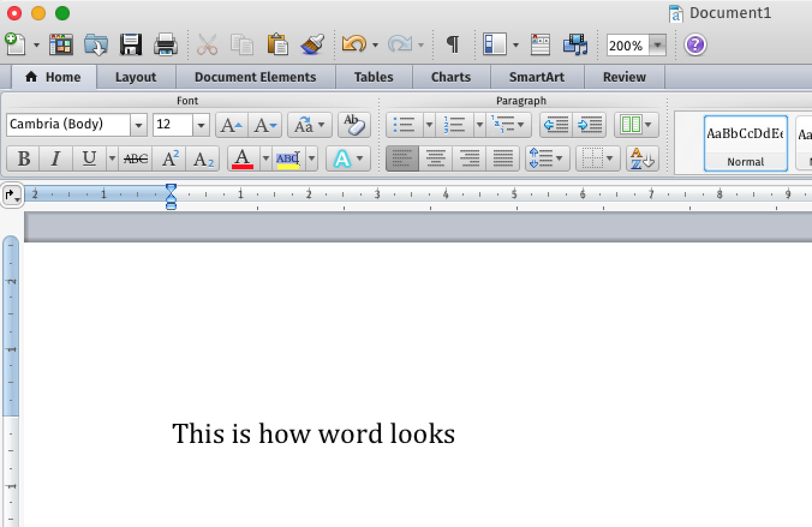This screenshot has width=812, height=527.
Task: Switch to the Layout tab
Action: tap(136, 77)
